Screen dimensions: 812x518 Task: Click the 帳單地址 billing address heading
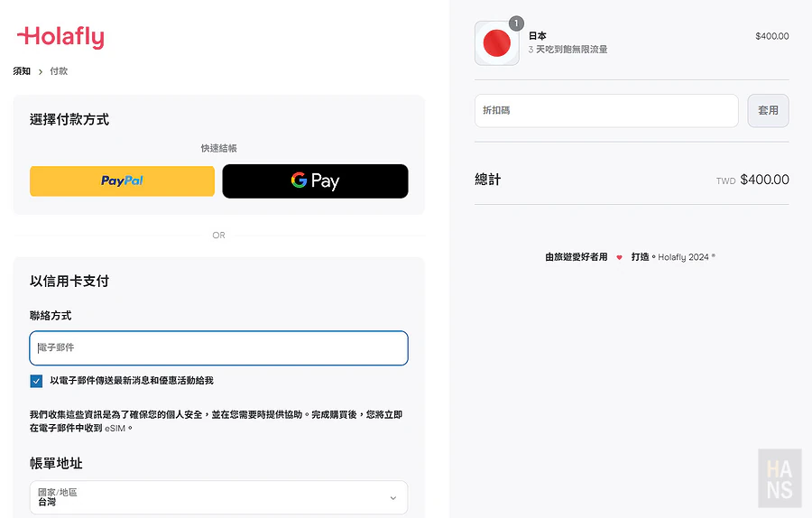click(x=56, y=463)
